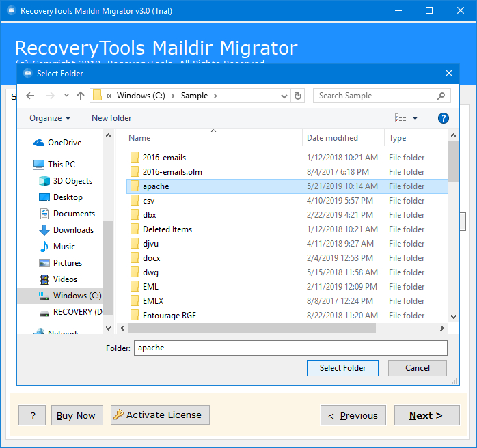Expand the view options dropdown arrow
The image size is (477, 448).
(x=415, y=118)
